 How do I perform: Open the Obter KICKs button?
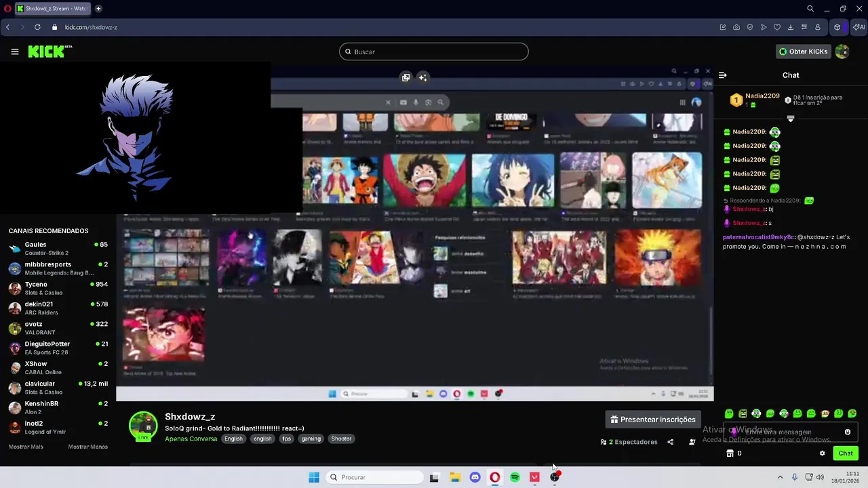click(x=803, y=52)
